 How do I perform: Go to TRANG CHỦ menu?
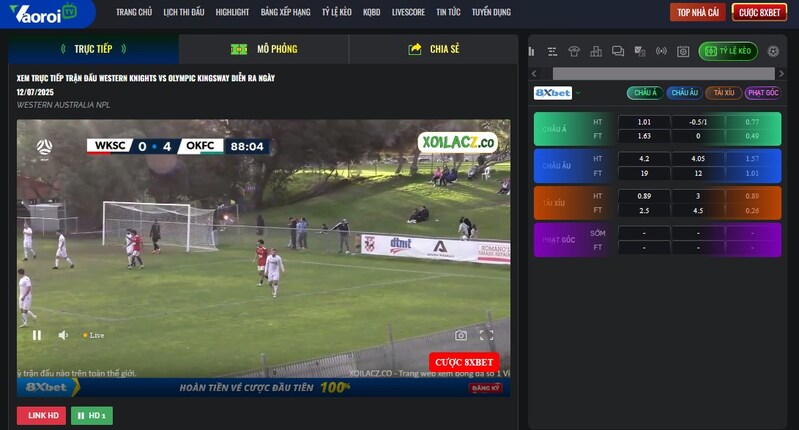(x=134, y=12)
